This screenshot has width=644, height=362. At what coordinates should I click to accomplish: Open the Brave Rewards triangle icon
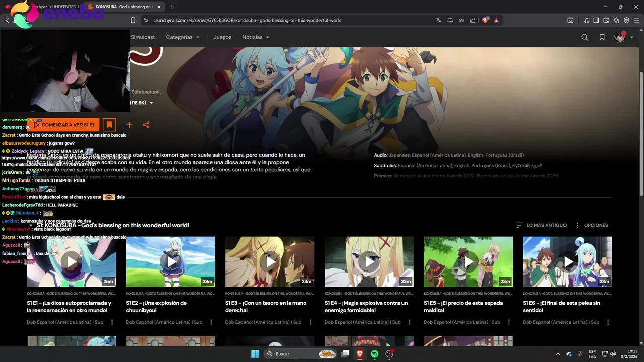click(x=496, y=20)
